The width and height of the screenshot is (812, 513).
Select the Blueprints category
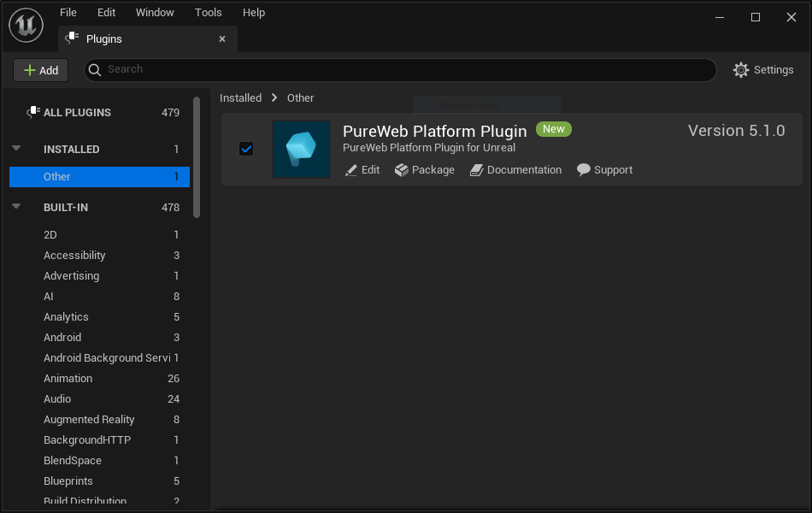pyautogui.click(x=99, y=481)
